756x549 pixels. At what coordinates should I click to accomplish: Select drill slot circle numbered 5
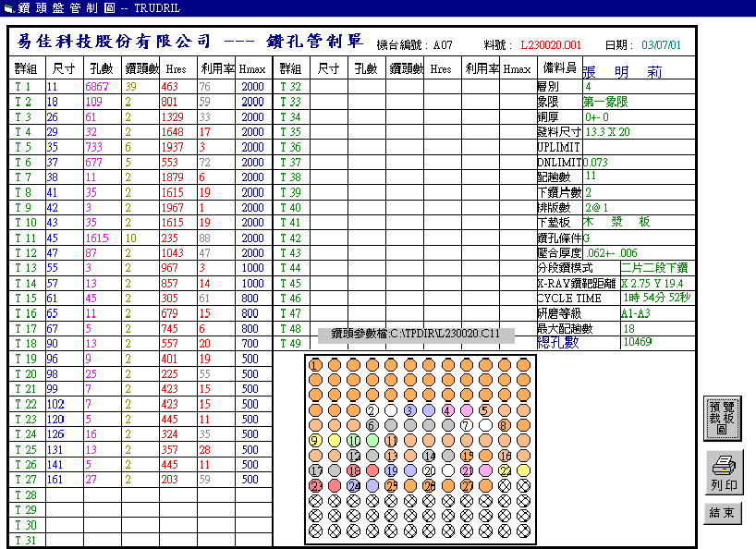coord(485,410)
